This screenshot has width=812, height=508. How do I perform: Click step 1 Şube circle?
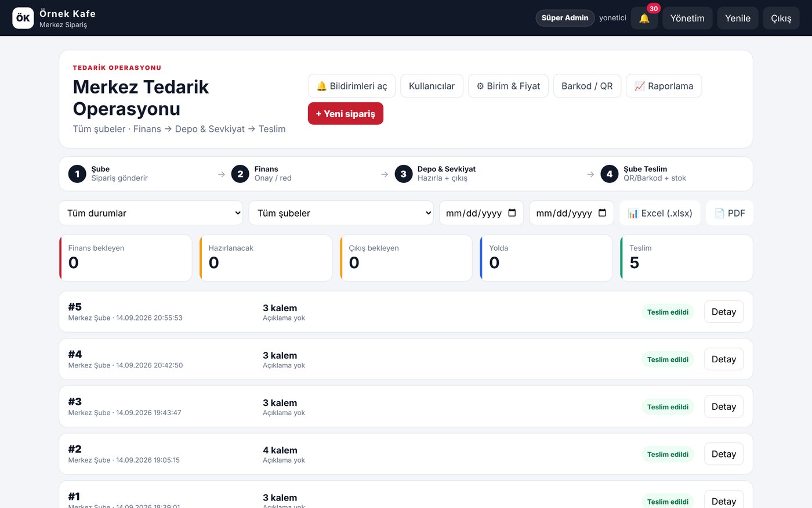(77, 174)
